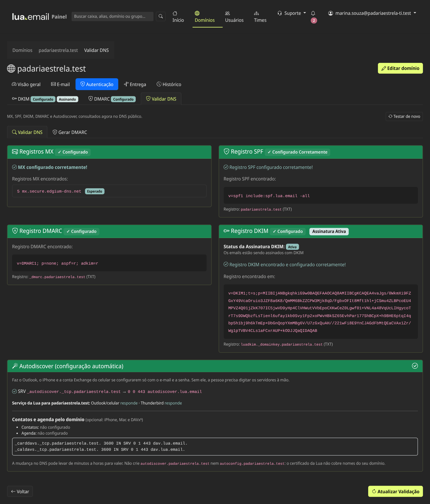This screenshot has width=430, height=504.
Task: Open notifications bell icon
Action: pyautogui.click(x=313, y=13)
